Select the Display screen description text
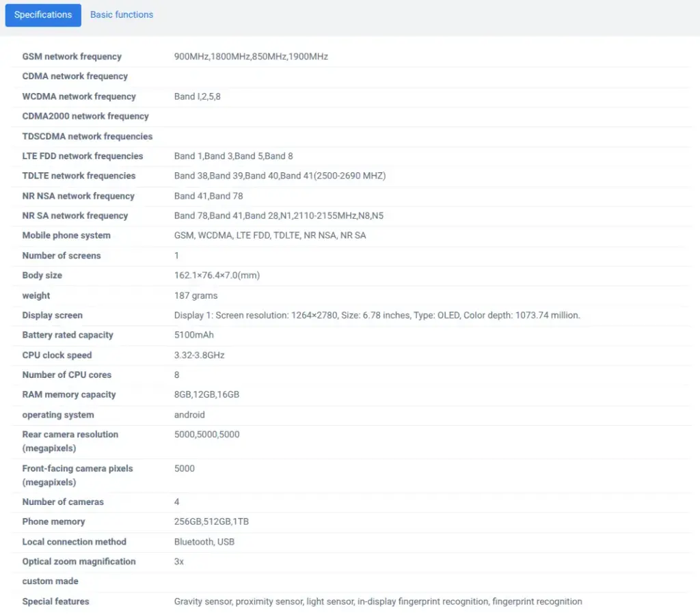The image size is (700, 615). [x=377, y=316]
